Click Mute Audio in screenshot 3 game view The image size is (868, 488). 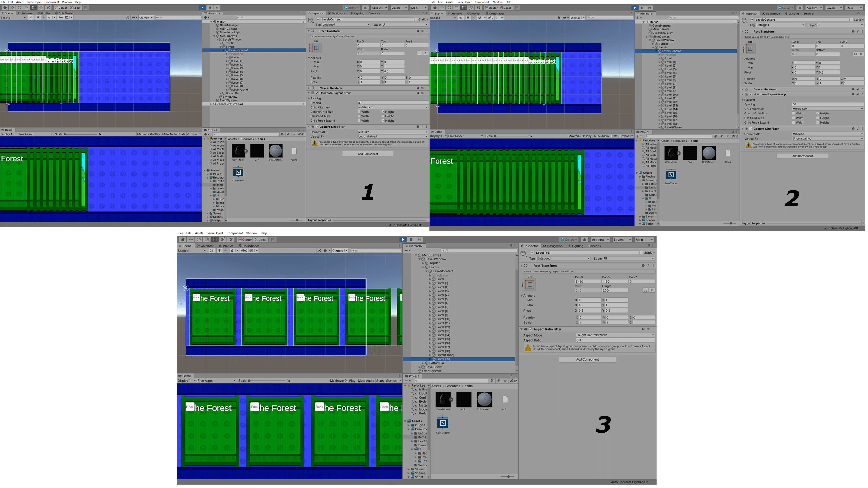pos(366,381)
